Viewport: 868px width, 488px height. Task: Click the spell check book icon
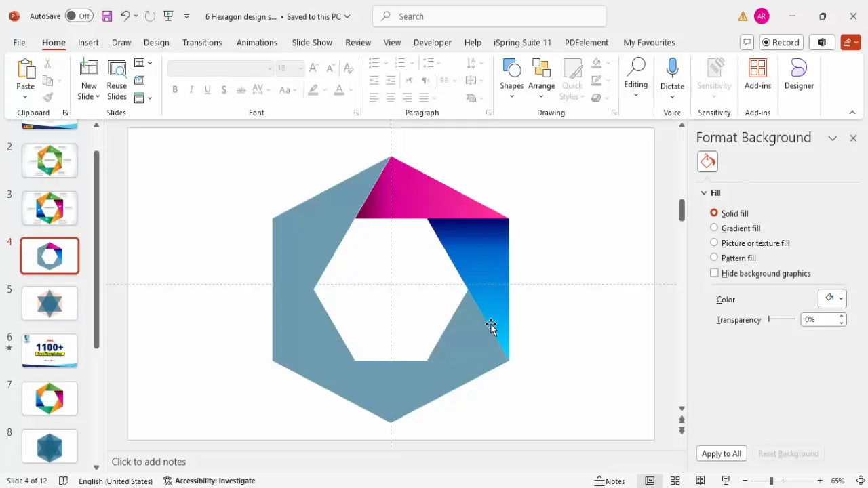pyautogui.click(x=64, y=481)
